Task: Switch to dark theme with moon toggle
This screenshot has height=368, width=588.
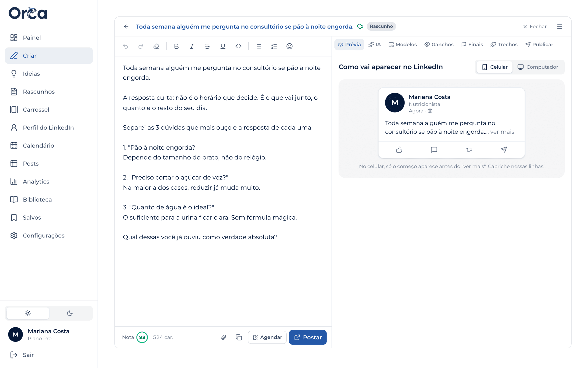Action: pos(70,313)
